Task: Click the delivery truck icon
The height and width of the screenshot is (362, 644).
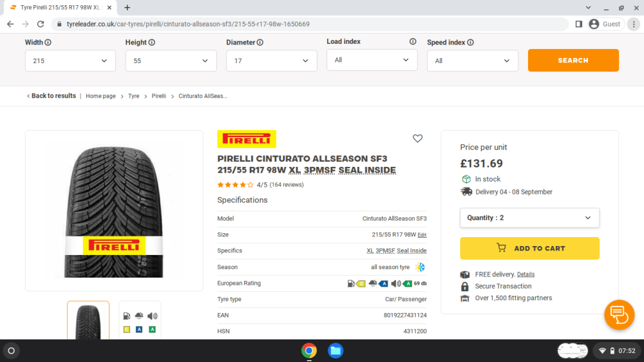Action: click(466, 191)
